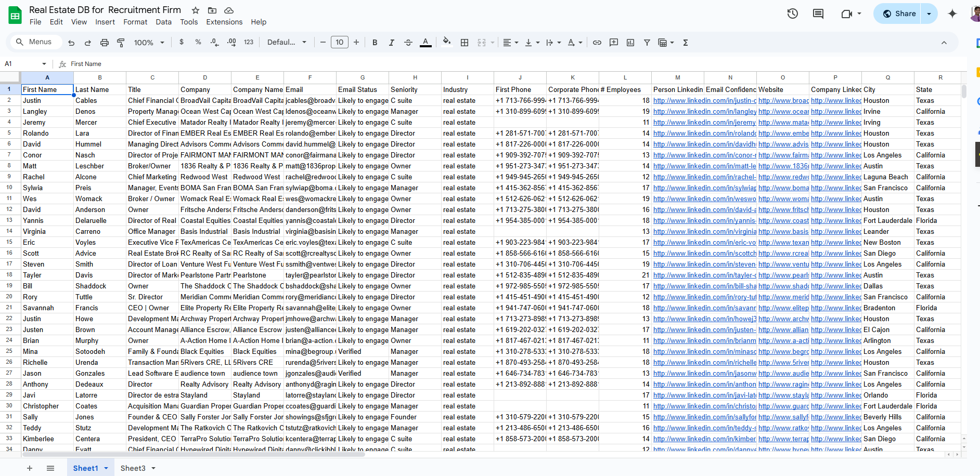980x476 pixels.
Task: View cloud document status icon
Action: click(x=229, y=10)
